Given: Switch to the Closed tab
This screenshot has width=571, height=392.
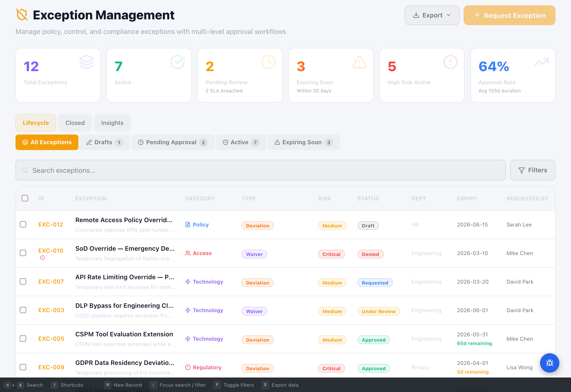Looking at the screenshot, I should click(x=75, y=123).
